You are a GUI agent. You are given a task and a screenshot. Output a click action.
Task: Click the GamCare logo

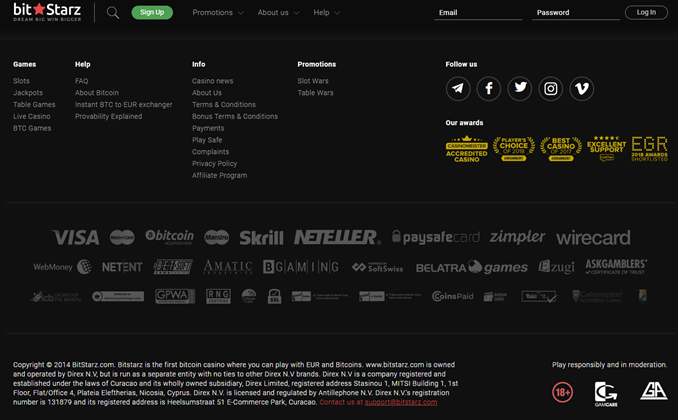click(x=606, y=394)
